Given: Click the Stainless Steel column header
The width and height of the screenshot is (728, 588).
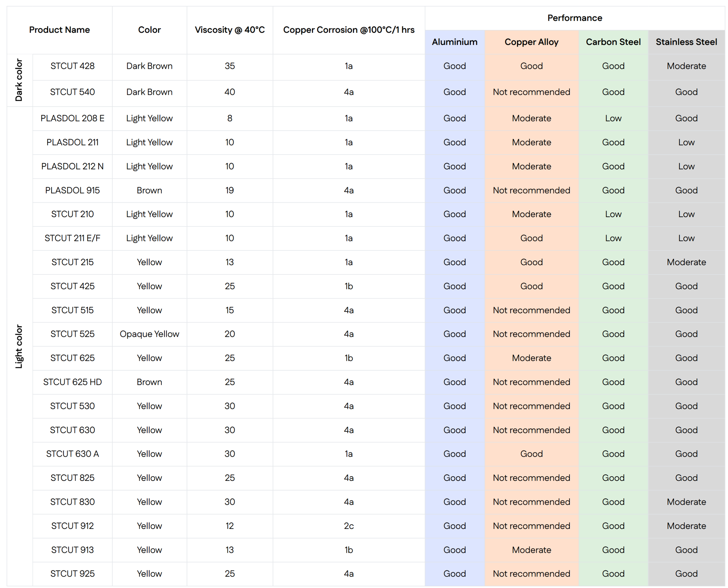Looking at the screenshot, I should [686, 42].
